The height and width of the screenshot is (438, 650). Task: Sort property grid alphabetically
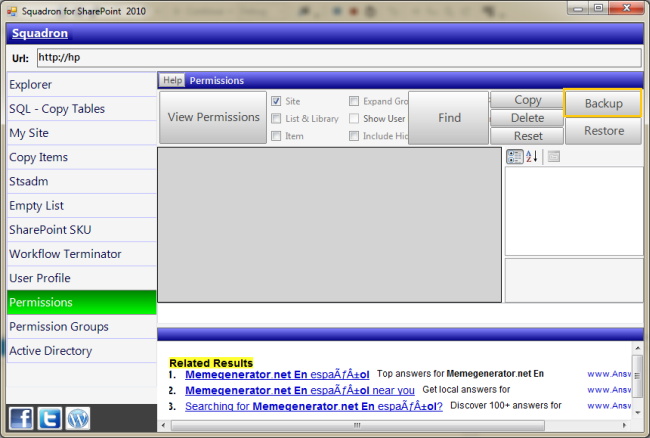(532, 157)
